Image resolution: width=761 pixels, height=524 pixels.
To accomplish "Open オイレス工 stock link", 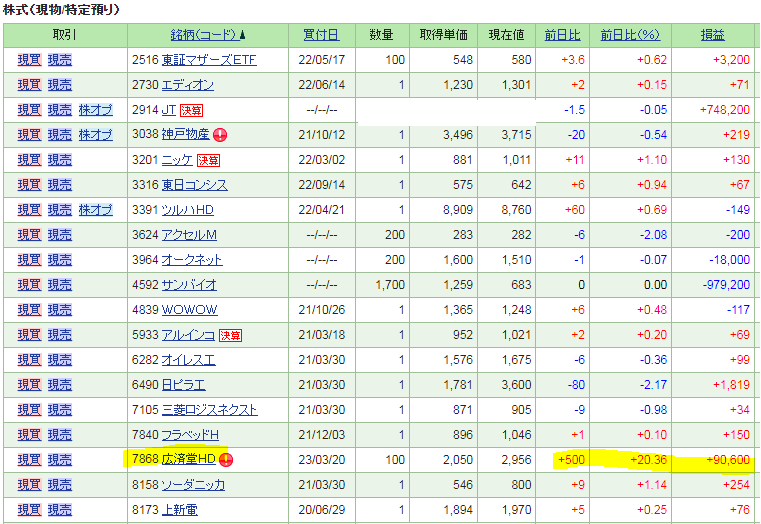I will pyautogui.click(x=188, y=360).
